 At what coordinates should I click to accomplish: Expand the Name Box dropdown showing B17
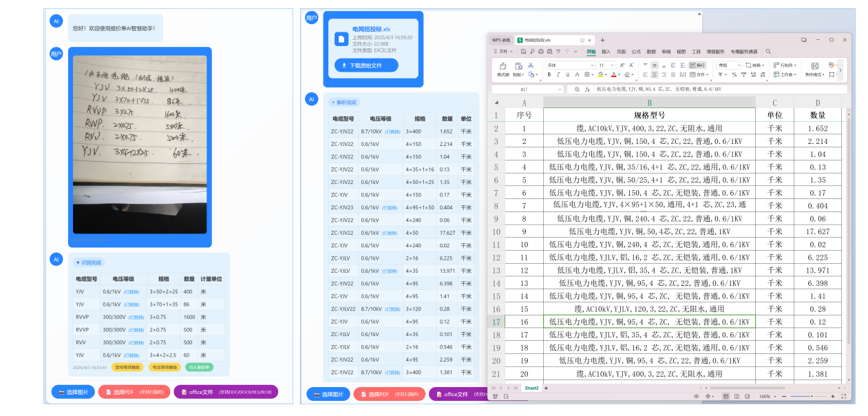[x=560, y=90]
